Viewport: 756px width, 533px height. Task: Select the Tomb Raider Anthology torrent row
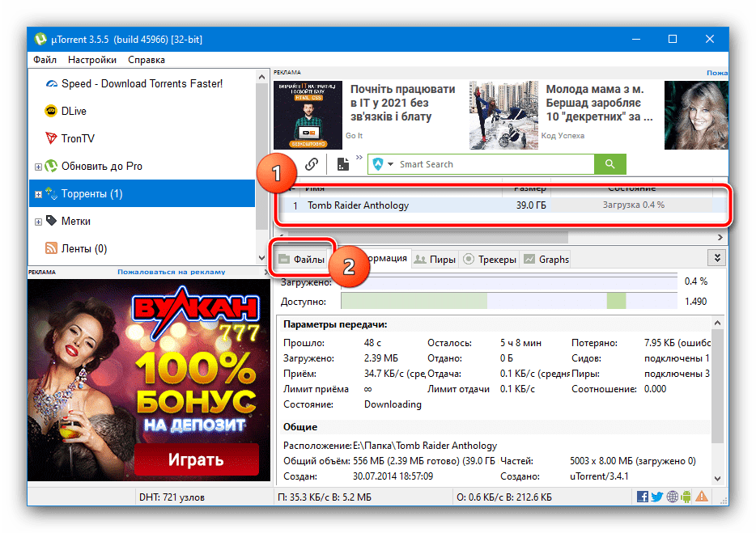click(501, 205)
